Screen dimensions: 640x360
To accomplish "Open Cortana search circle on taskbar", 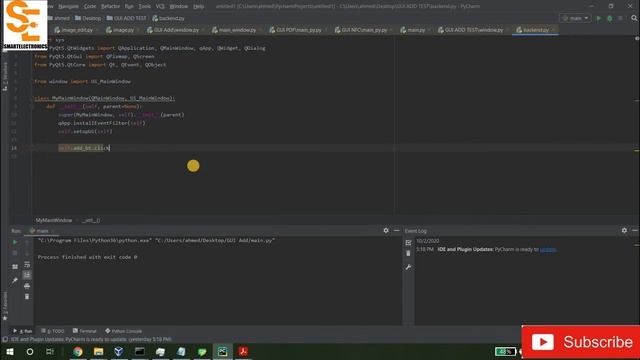I will (30, 351).
